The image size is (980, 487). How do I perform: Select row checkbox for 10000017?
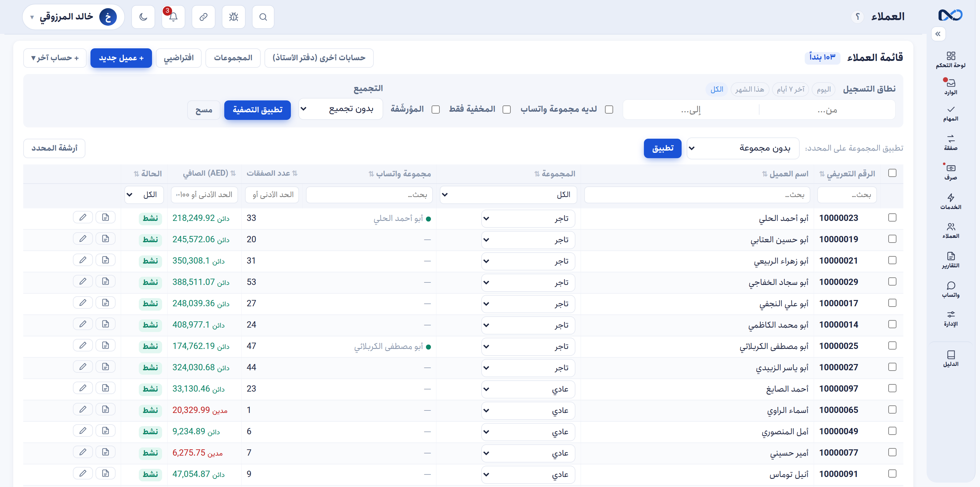[x=892, y=302]
